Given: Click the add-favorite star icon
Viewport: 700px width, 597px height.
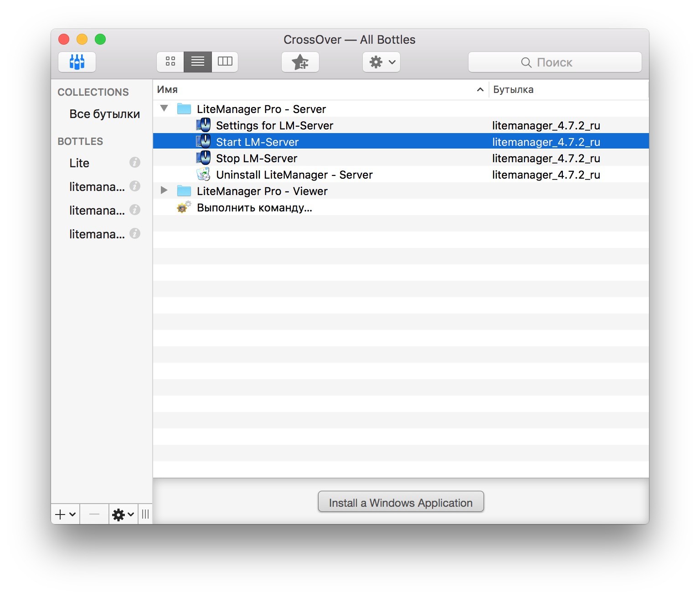Looking at the screenshot, I should (300, 62).
